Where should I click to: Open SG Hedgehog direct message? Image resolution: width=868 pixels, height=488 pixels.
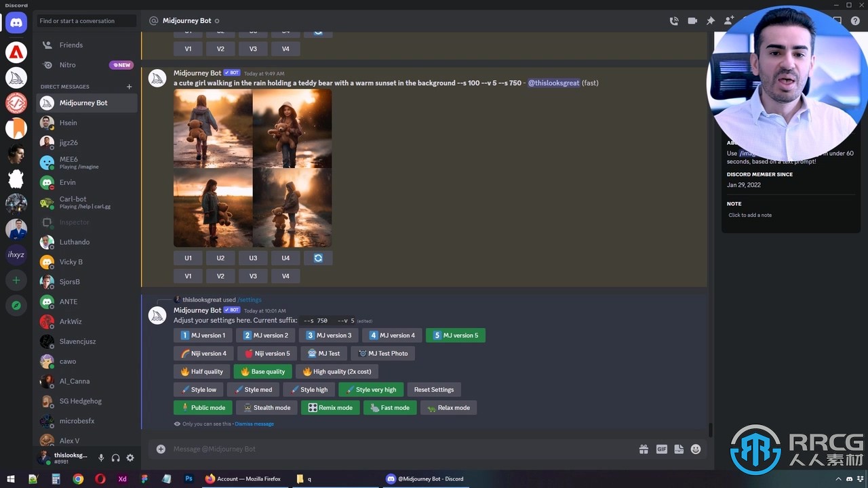87,401
